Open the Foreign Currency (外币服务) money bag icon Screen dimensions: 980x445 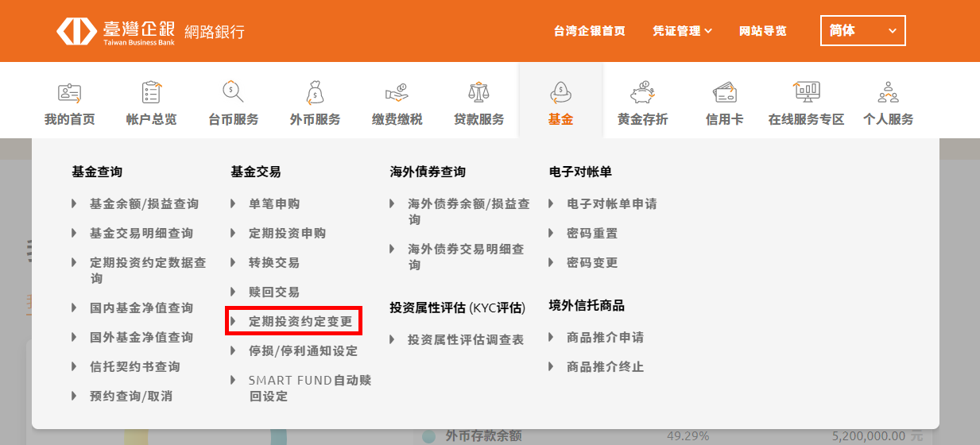[315, 93]
